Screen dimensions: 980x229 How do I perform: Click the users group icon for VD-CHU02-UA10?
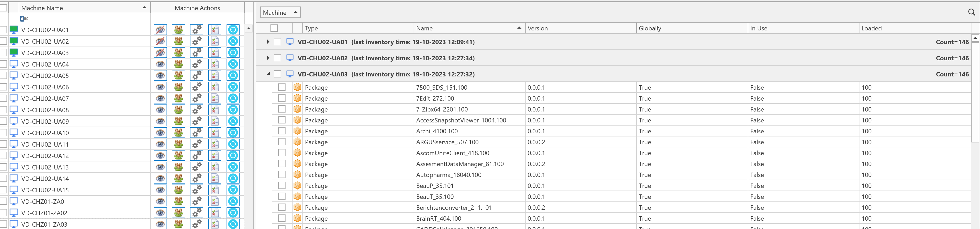click(x=178, y=133)
